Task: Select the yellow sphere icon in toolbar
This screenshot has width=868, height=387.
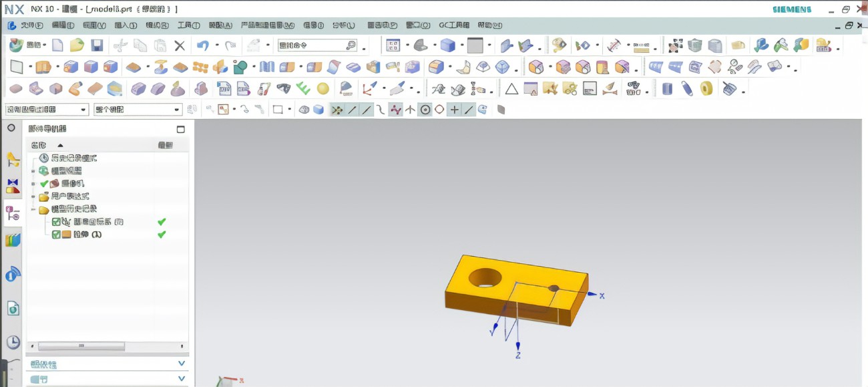Action: tap(323, 88)
